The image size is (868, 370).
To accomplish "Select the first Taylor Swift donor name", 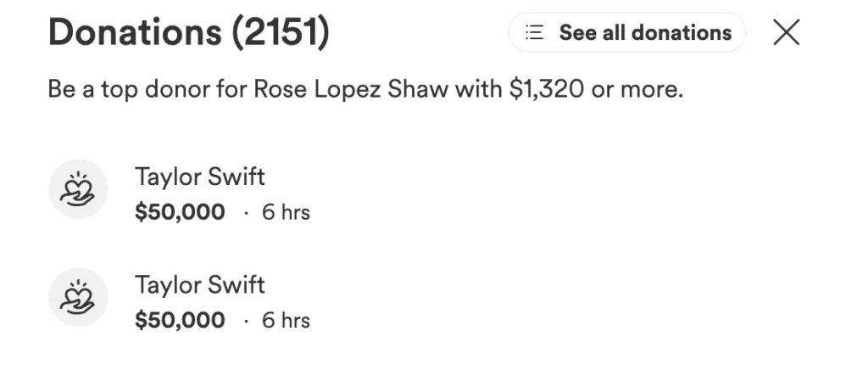I will pos(200,177).
